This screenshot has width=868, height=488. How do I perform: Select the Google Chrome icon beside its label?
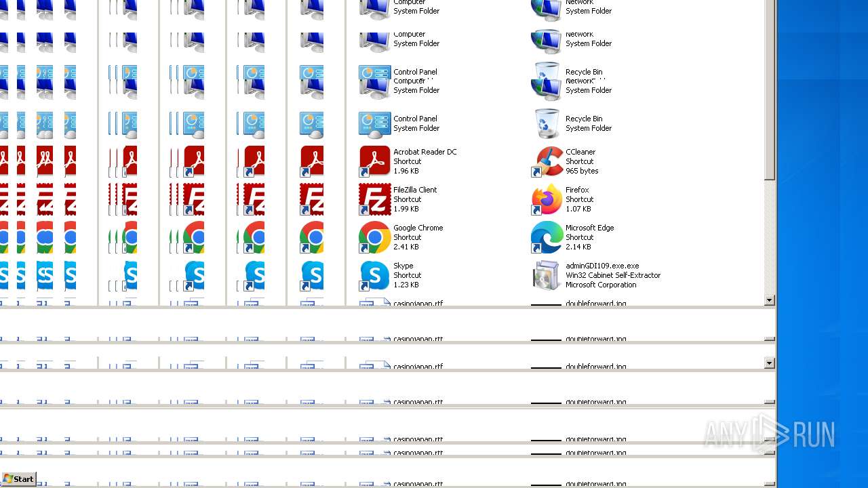tap(374, 237)
